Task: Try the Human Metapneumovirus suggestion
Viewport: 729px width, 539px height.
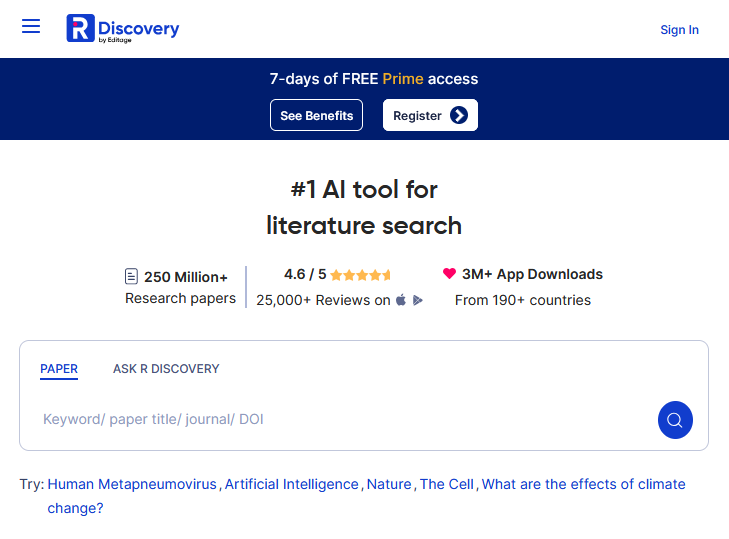Action: [132, 484]
